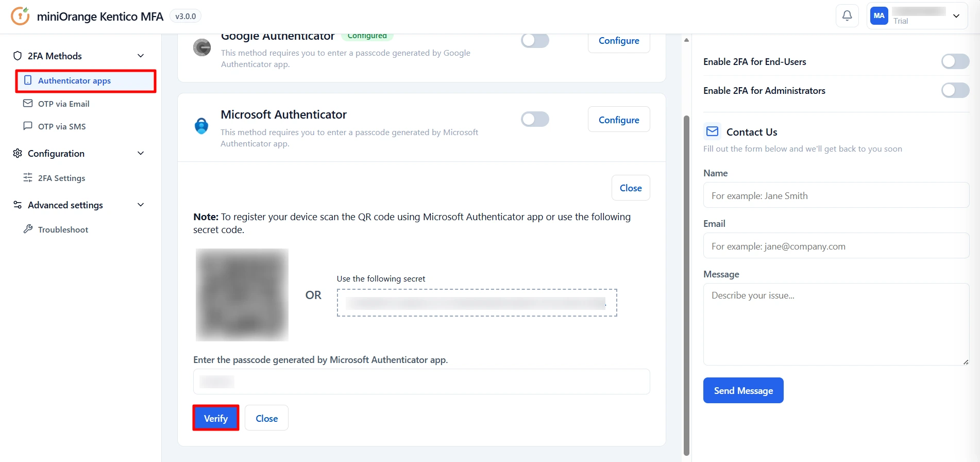This screenshot has height=462, width=980.
Task: Click the Contact Us mail icon
Action: 712,131
